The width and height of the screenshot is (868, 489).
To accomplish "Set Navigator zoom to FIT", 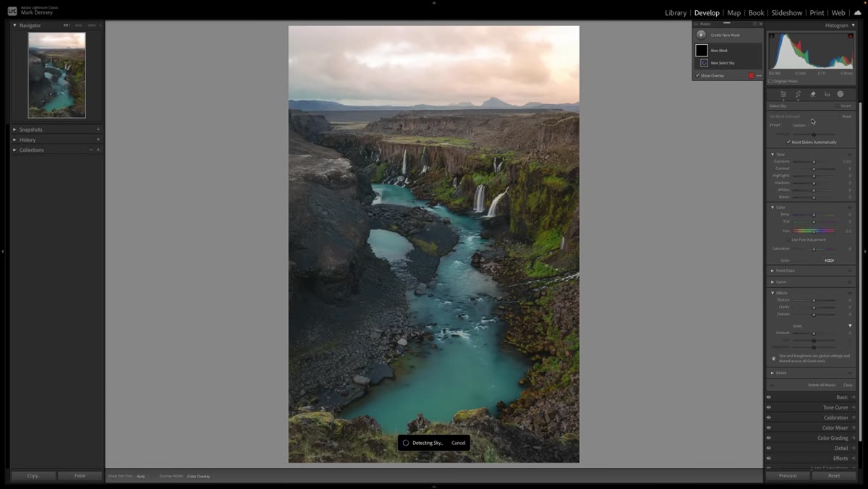I will (x=66, y=25).
